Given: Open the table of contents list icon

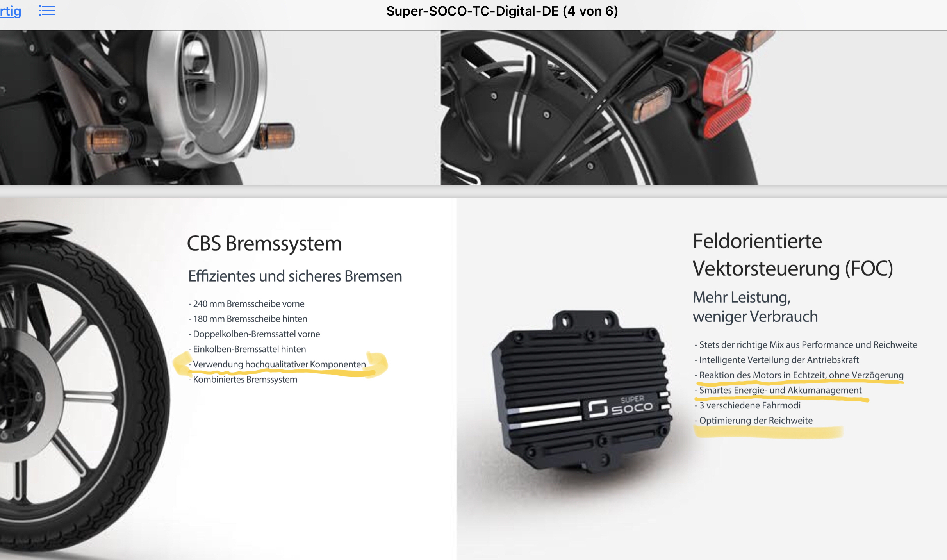Looking at the screenshot, I should point(47,11).
